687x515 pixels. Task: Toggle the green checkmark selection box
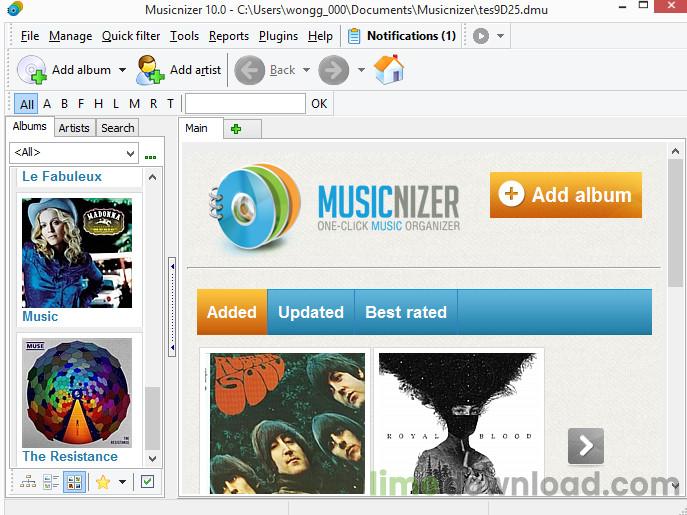coord(148,482)
